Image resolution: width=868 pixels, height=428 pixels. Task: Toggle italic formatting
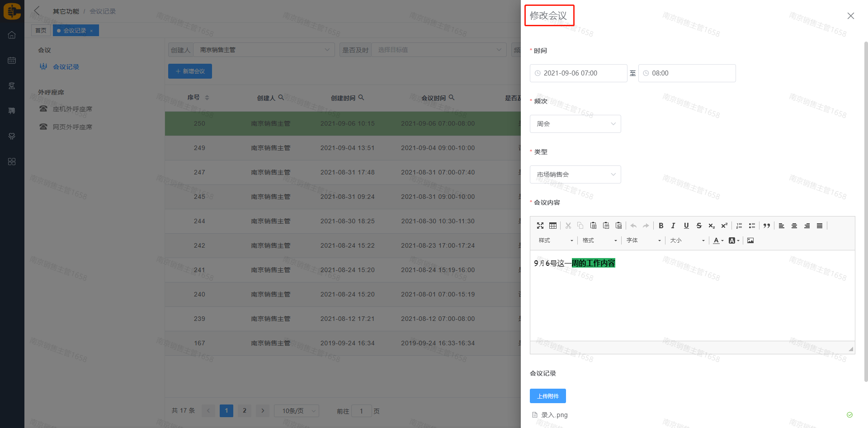(673, 226)
